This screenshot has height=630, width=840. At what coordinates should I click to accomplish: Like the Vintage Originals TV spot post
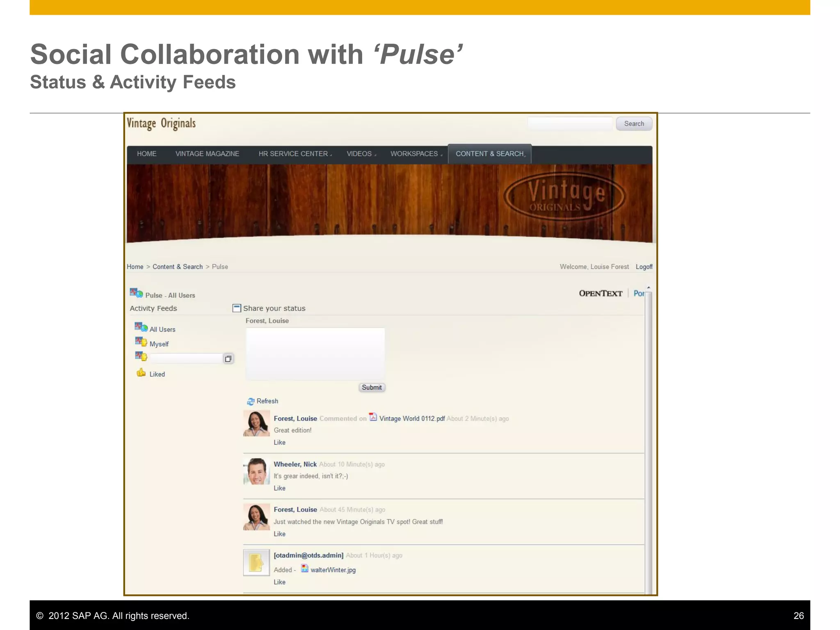tap(280, 534)
